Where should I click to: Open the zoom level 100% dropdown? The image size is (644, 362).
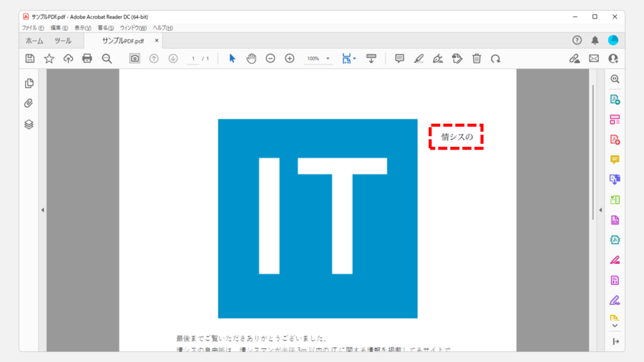(318, 58)
